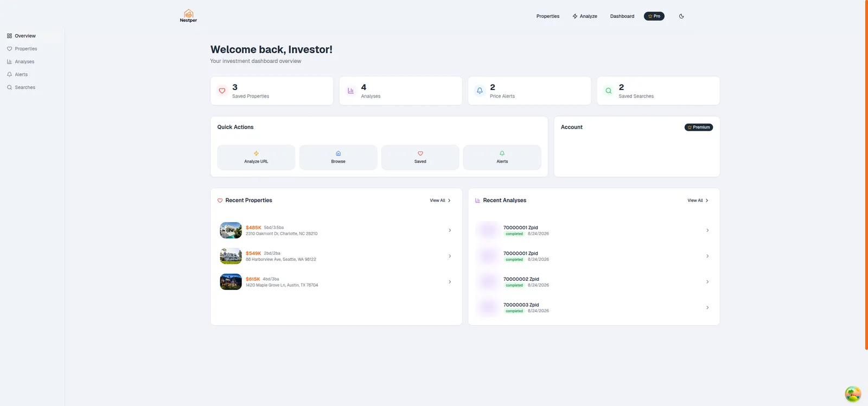Go to Analyze in the top navigation

click(x=585, y=16)
